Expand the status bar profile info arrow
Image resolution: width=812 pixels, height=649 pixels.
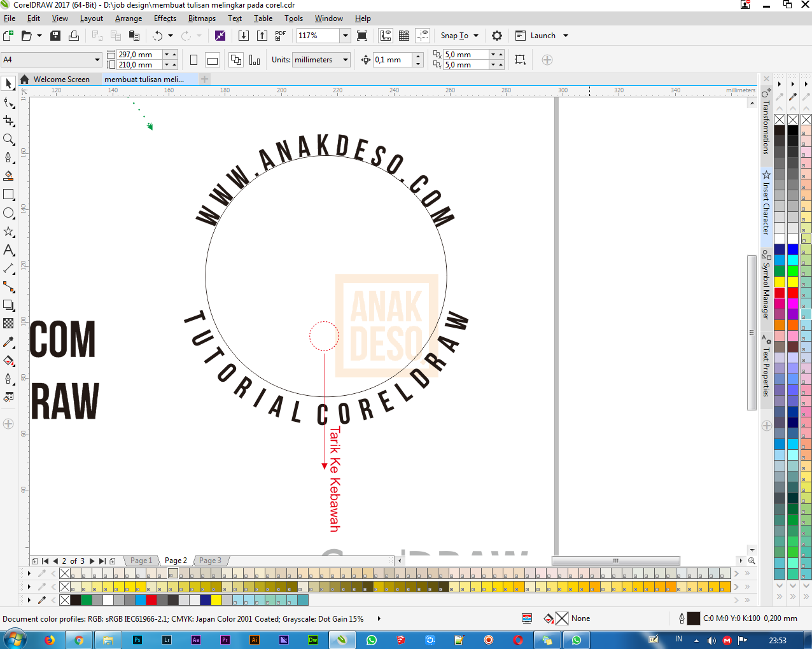[379, 618]
